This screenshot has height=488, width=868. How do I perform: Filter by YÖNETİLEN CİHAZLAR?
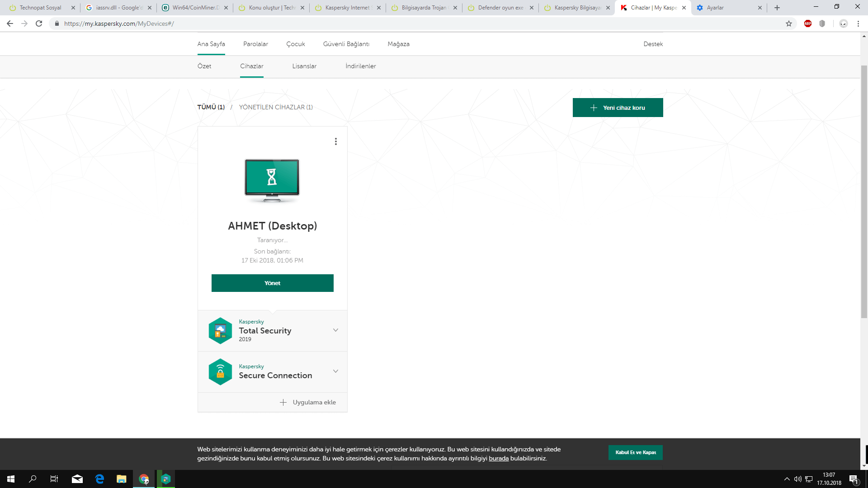(276, 107)
